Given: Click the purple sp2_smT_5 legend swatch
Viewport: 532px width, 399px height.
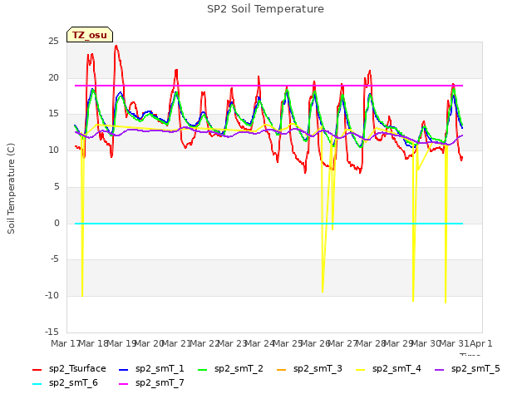Looking at the screenshot, I should click(440, 369).
